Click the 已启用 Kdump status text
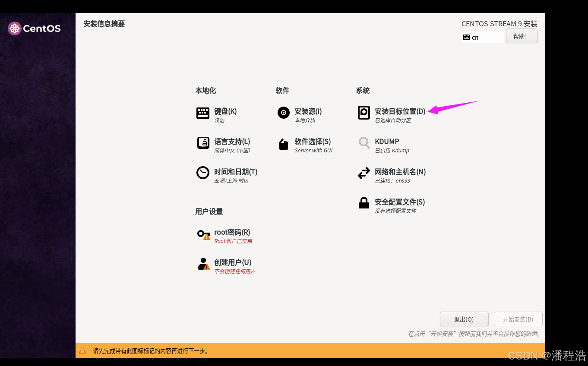Screen dimensions: 588x366 click(x=392, y=151)
